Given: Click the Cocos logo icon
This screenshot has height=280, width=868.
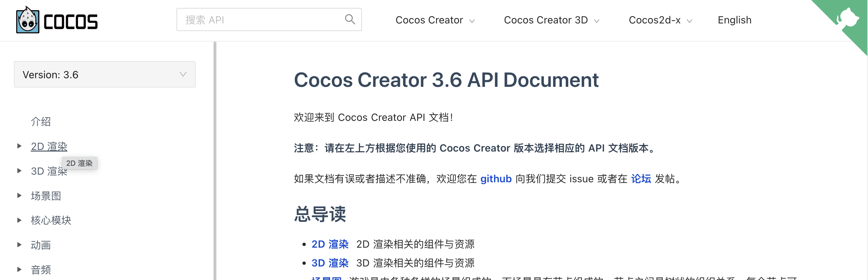Looking at the screenshot, I should click(28, 20).
